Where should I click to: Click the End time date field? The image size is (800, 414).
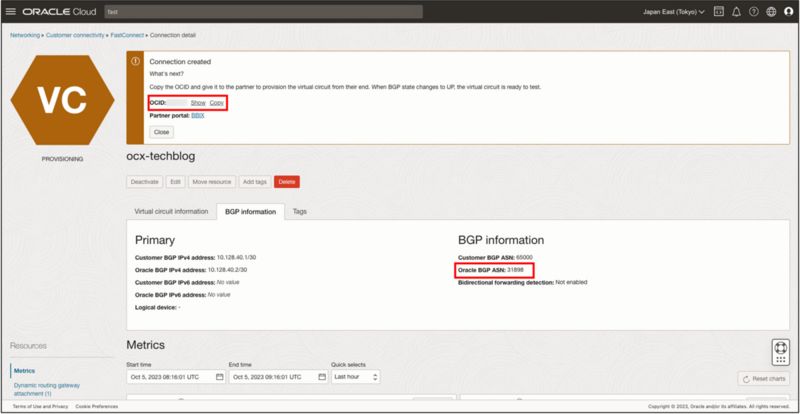click(x=279, y=377)
